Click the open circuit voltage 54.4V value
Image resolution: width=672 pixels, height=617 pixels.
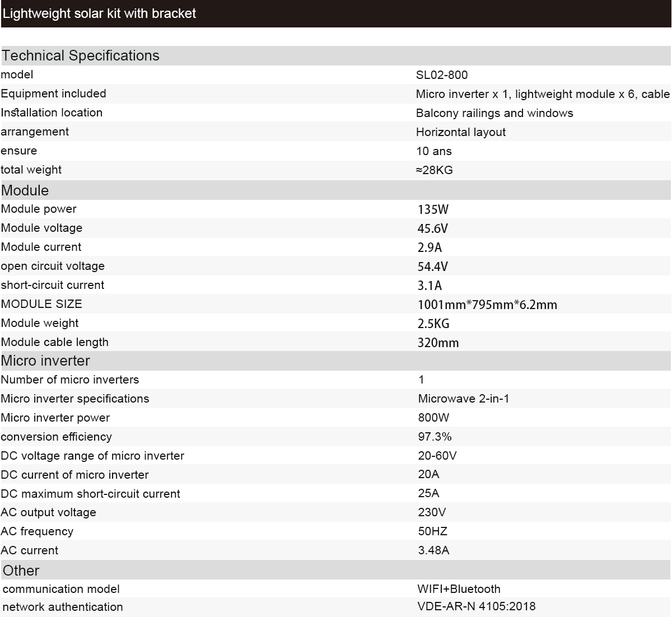(x=433, y=267)
